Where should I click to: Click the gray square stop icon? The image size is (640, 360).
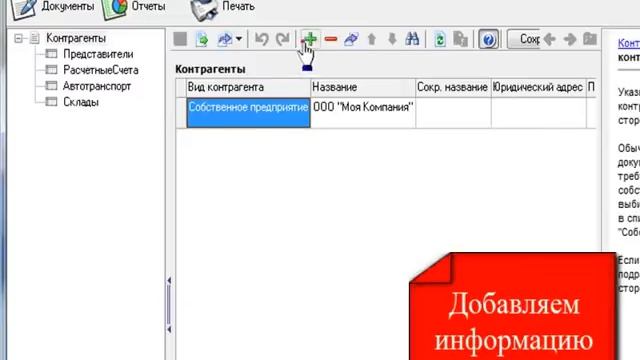click(x=180, y=39)
